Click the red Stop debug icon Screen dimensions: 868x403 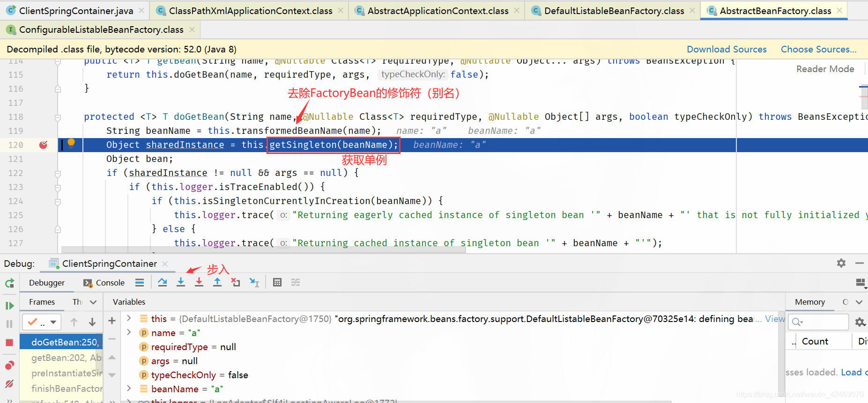[9, 343]
